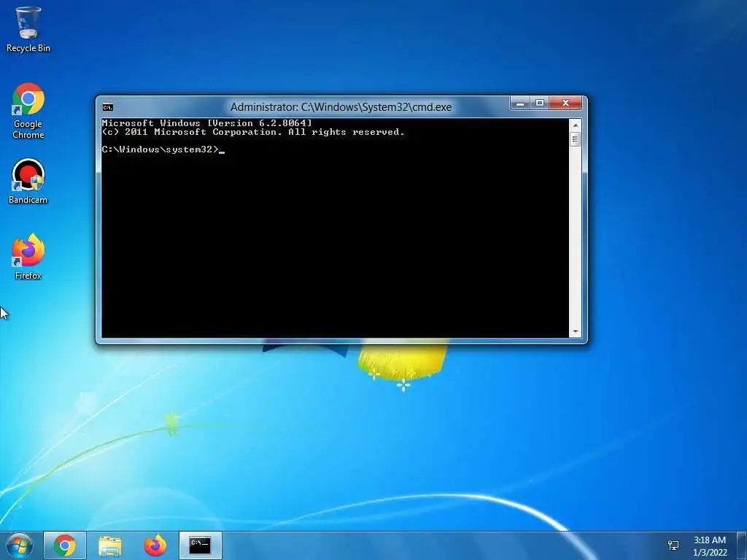The height and width of the screenshot is (560, 747).
Task: Click the cmd scrollbar down arrow
Action: point(576,332)
